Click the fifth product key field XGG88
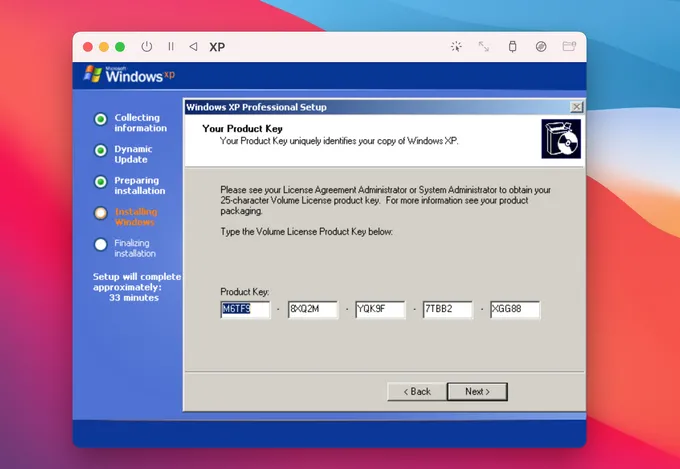The image size is (680, 469). click(515, 309)
